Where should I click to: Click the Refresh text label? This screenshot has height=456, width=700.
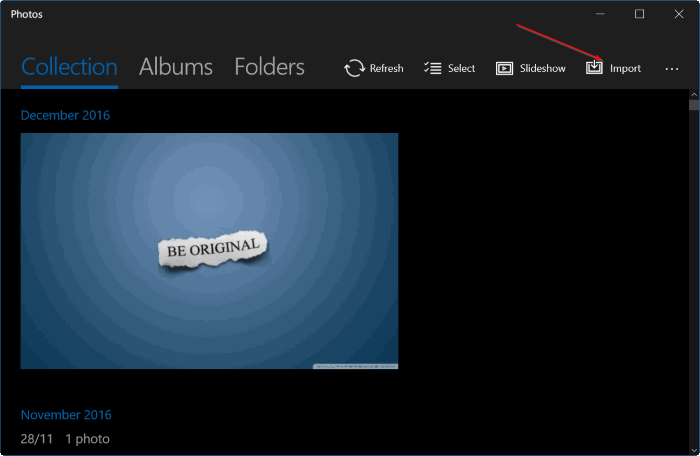point(386,69)
